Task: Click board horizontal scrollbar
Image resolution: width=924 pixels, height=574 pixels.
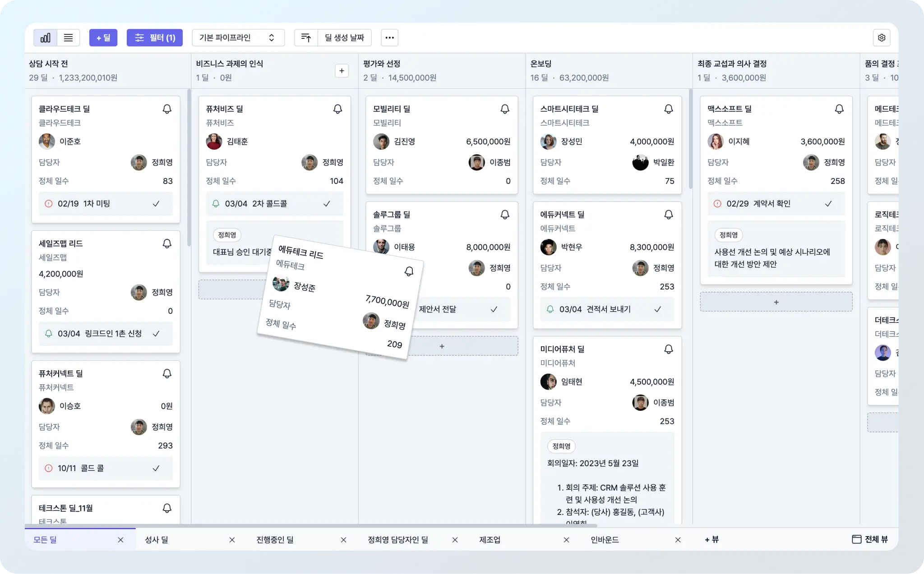Action: click(x=311, y=526)
